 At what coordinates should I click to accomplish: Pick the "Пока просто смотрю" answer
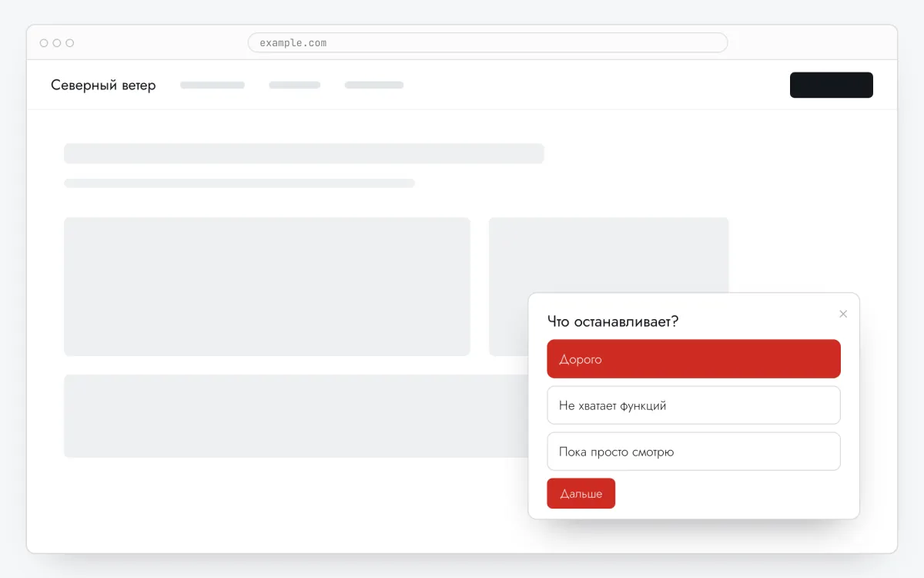(694, 452)
